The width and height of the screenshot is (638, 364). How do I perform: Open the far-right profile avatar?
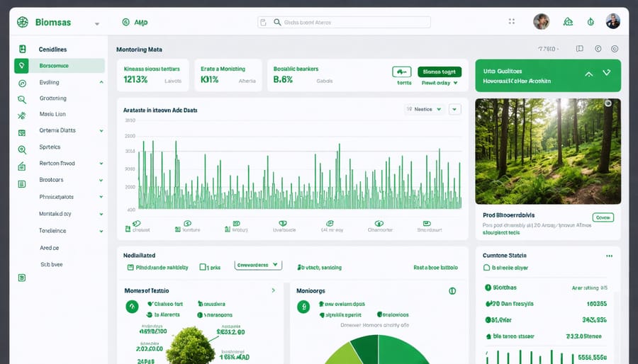coord(612,21)
